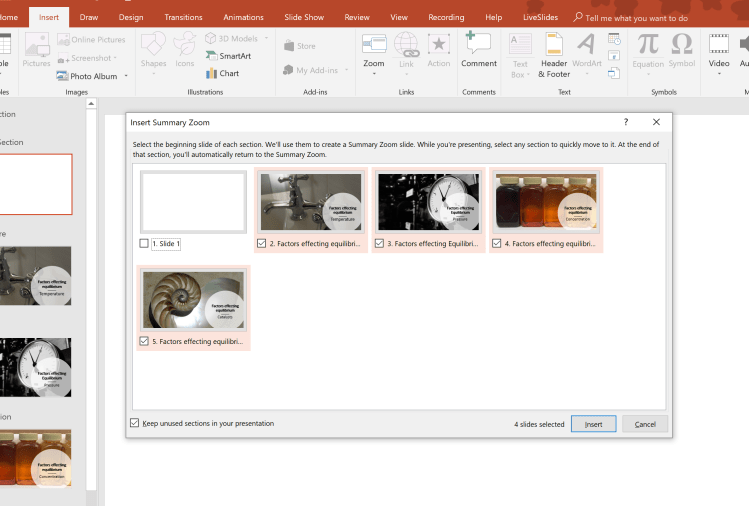This screenshot has height=506, width=749.
Task: Toggle Keep unused sections checkbox
Action: point(135,423)
